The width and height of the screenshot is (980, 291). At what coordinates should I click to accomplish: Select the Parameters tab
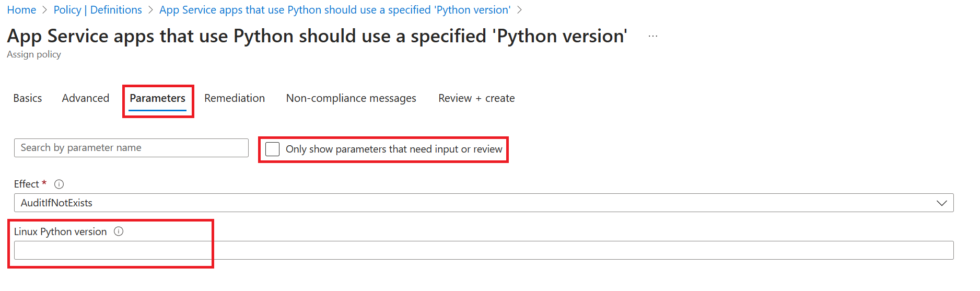click(157, 98)
